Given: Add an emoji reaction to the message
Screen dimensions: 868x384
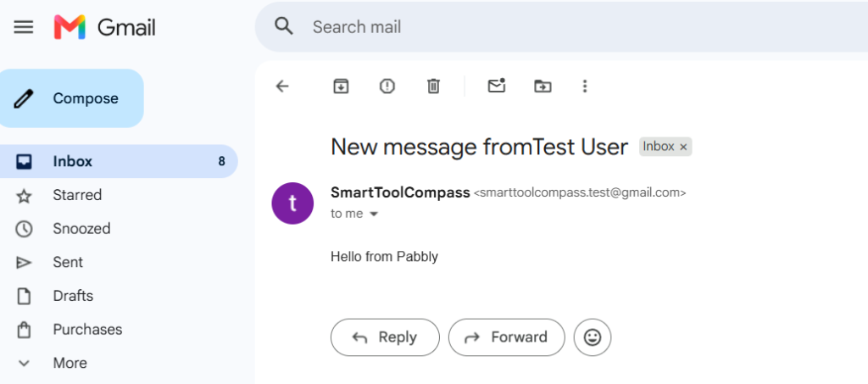Looking at the screenshot, I should click(x=593, y=337).
